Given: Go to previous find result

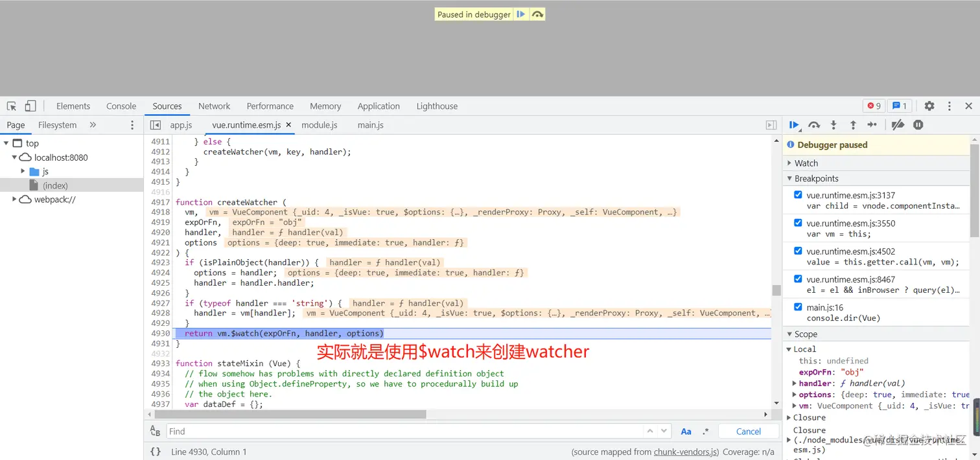Looking at the screenshot, I should click(x=650, y=431).
